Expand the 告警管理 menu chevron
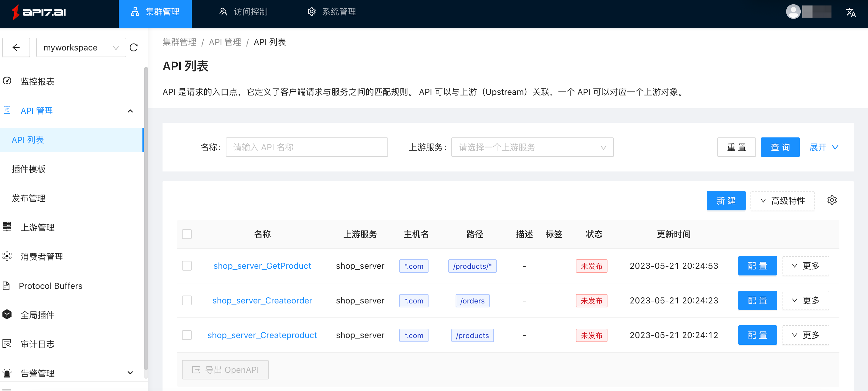 tap(130, 373)
